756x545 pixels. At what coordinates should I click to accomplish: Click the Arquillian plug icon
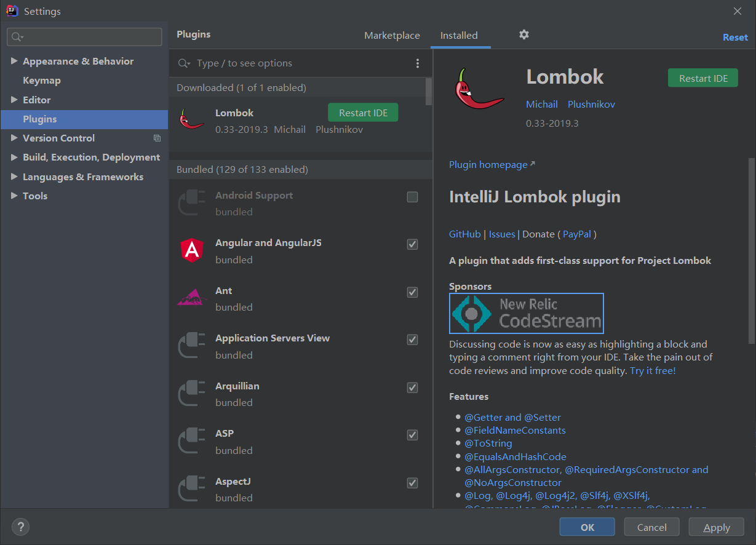pyautogui.click(x=191, y=394)
